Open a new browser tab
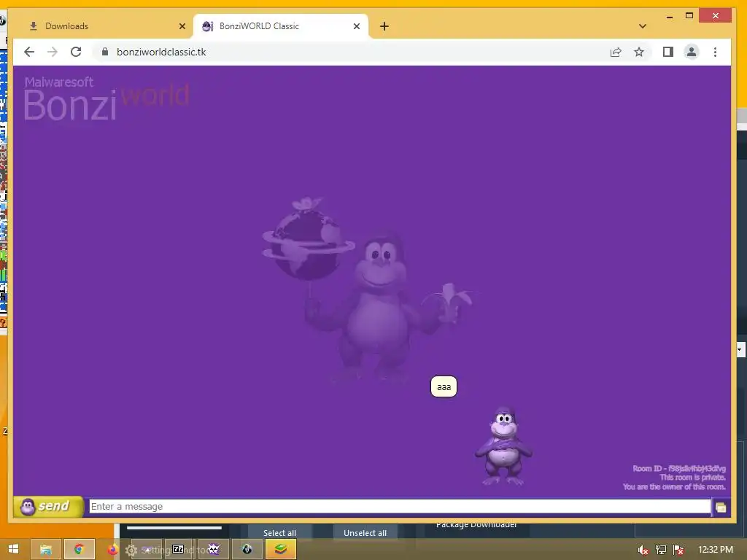Viewport: 747px width, 560px height. pos(384,26)
